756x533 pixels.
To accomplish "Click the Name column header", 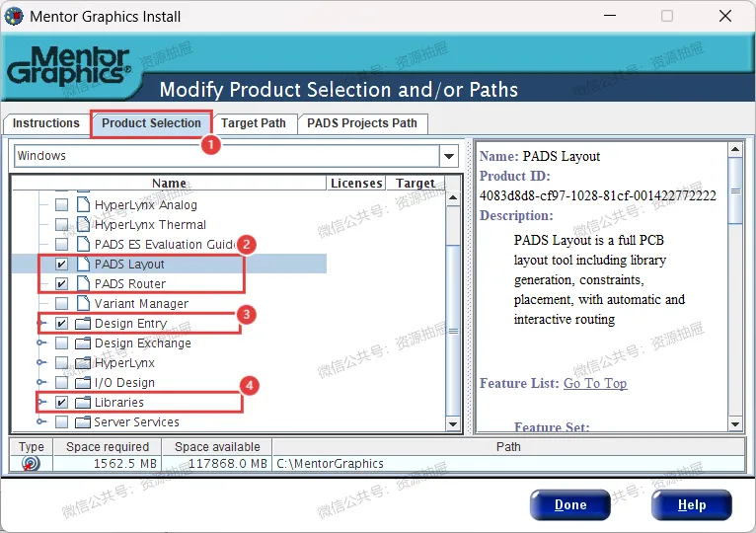I will pyautogui.click(x=169, y=184).
